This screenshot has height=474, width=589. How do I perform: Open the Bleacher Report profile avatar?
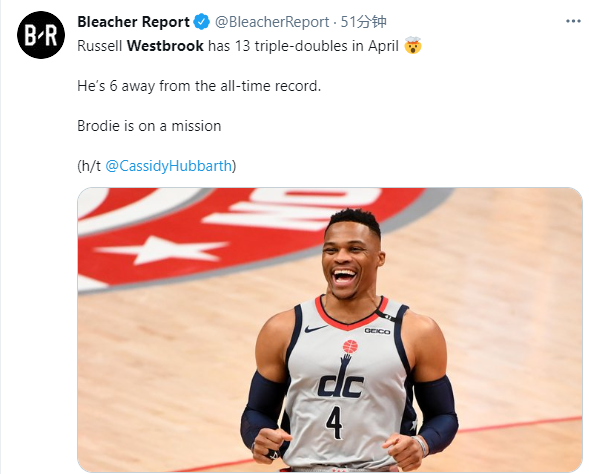[41, 35]
